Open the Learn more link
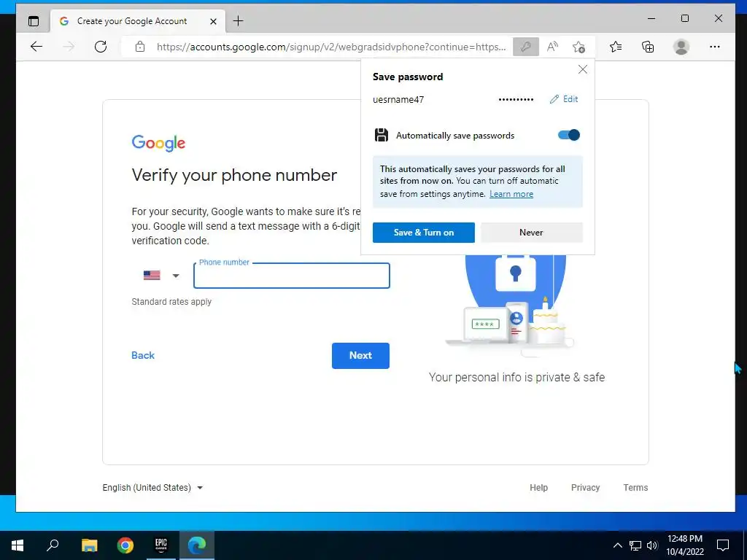This screenshot has width=747, height=560. pyautogui.click(x=511, y=194)
